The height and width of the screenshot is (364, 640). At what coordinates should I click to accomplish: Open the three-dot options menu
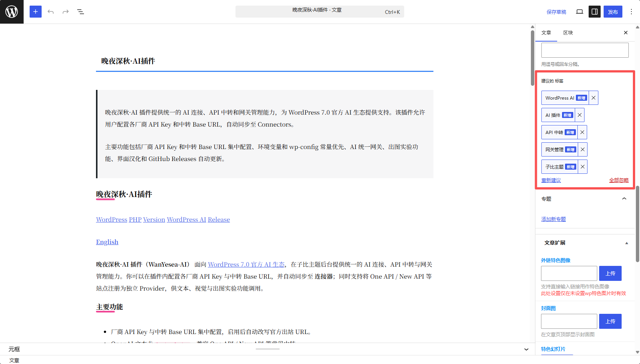point(631,12)
